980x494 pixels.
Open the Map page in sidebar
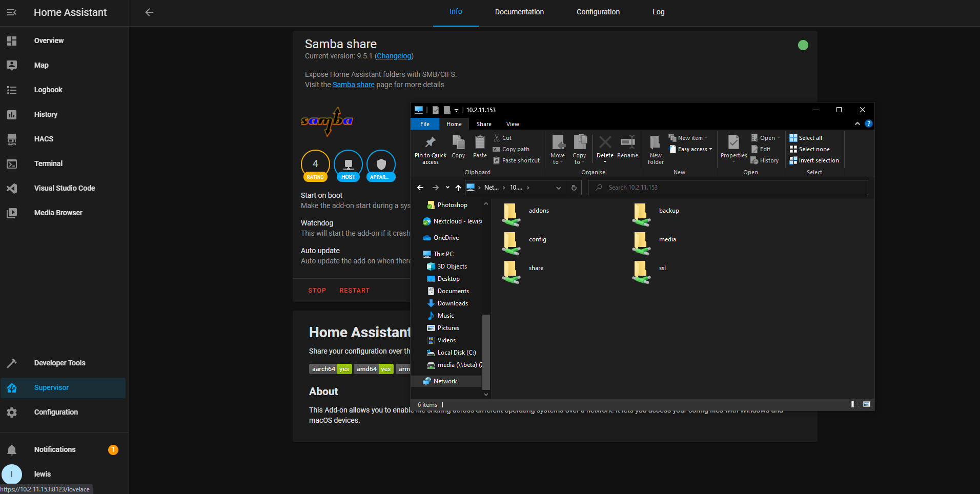(64, 65)
